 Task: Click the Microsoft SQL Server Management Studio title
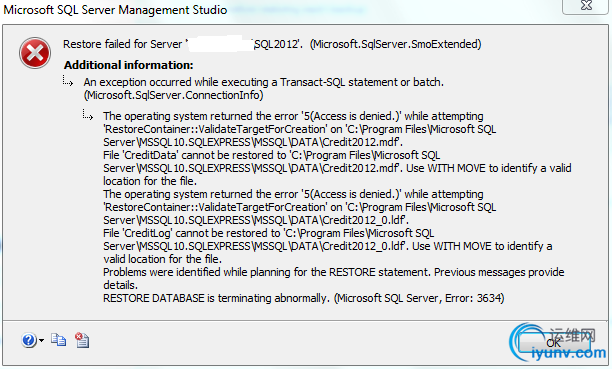(x=115, y=10)
